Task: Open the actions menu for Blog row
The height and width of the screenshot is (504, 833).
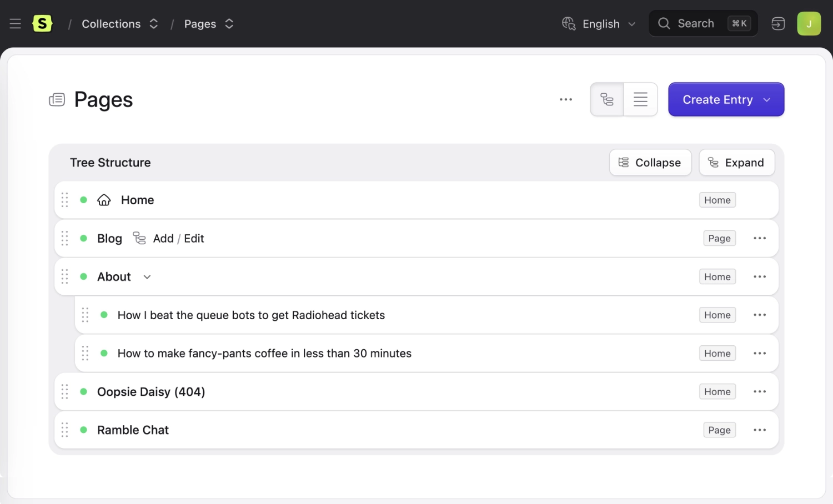Action: tap(759, 238)
